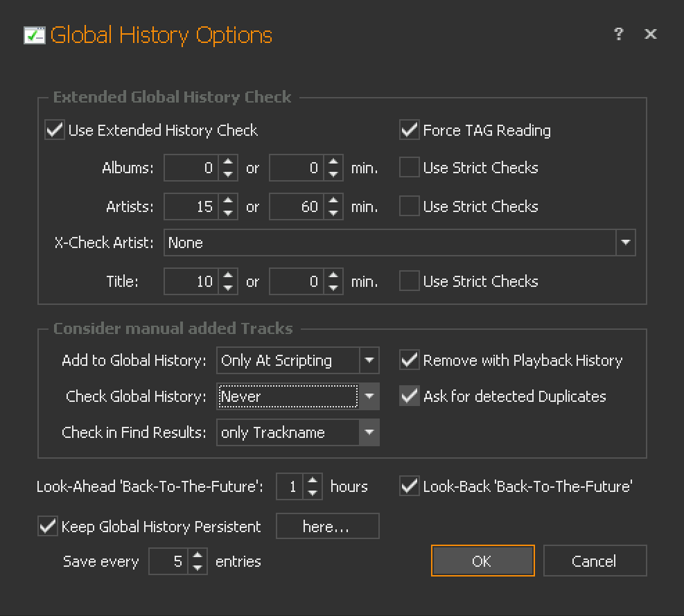Open Check Global History dropdown
Viewport: 684px width, 616px height.
point(369,396)
